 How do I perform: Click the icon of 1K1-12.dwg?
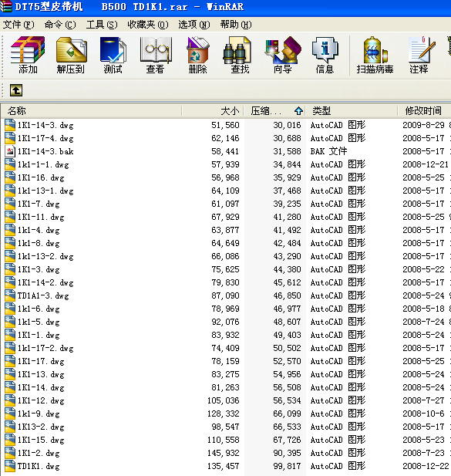pyautogui.click(x=10, y=400)
